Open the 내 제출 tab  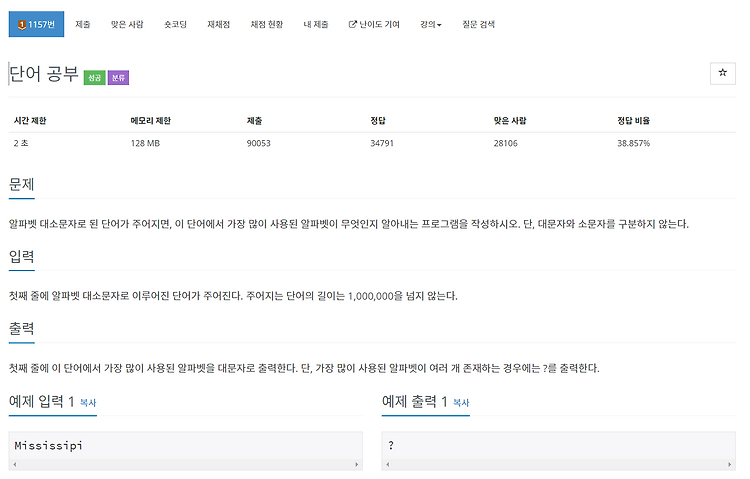tap(316, 24)
